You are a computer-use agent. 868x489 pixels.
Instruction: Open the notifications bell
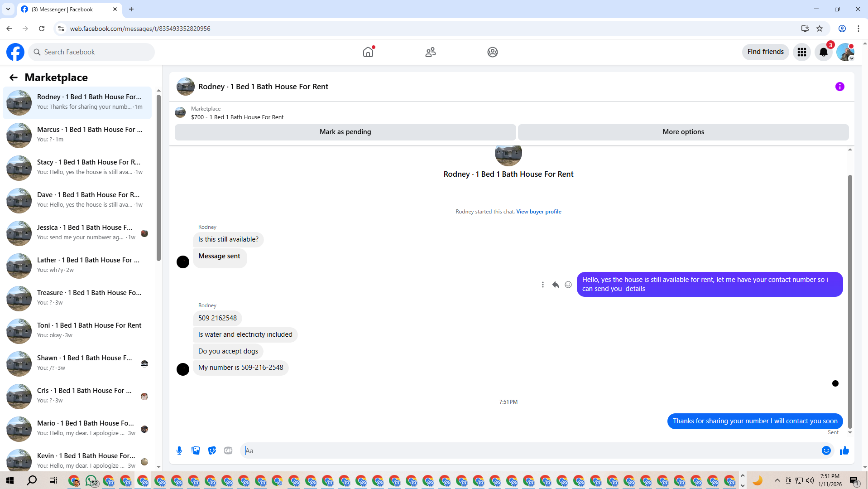click(824, 52)
